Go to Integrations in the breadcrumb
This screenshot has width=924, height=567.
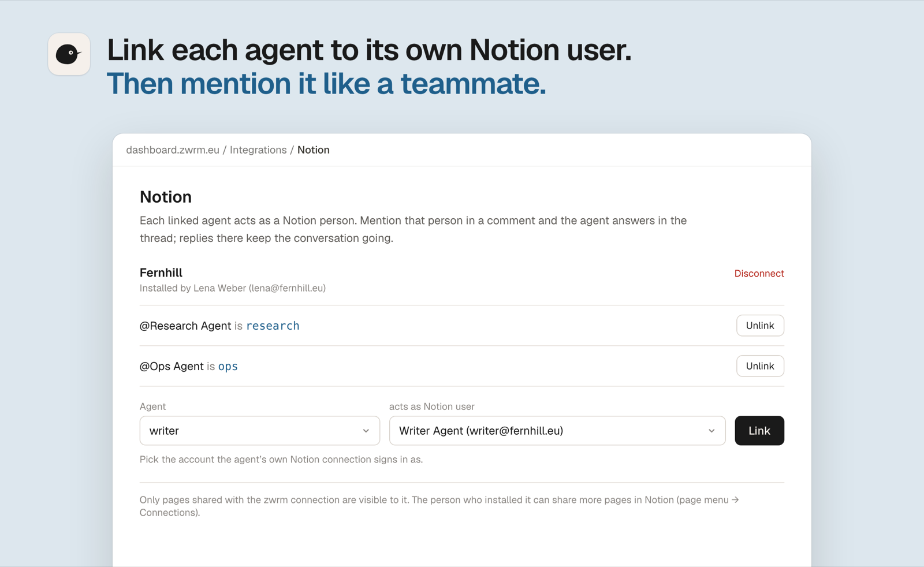[258, 150]
